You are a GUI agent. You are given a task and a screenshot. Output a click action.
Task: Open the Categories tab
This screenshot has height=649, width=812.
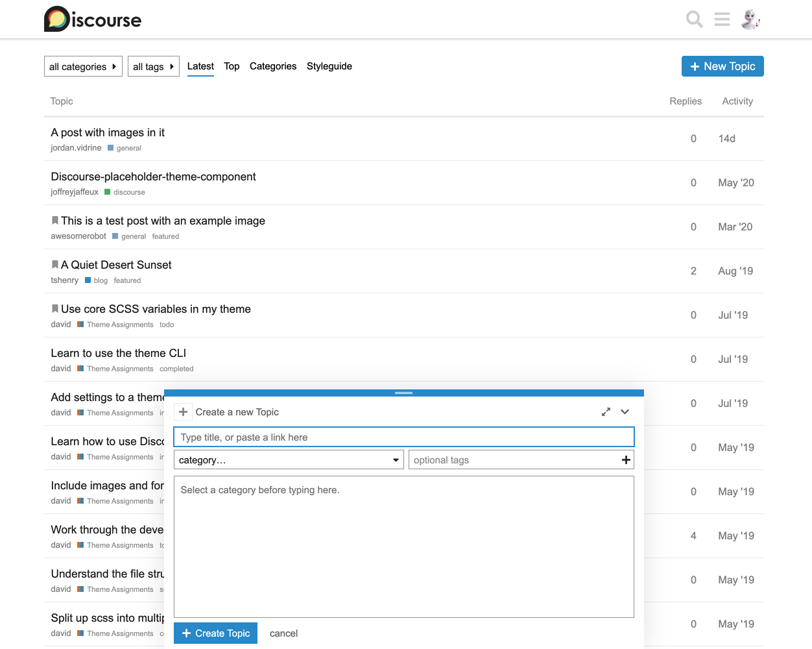(272, 66)
